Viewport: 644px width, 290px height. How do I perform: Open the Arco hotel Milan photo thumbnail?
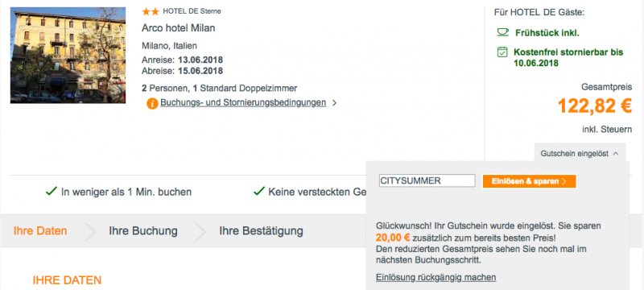[68, 55]
